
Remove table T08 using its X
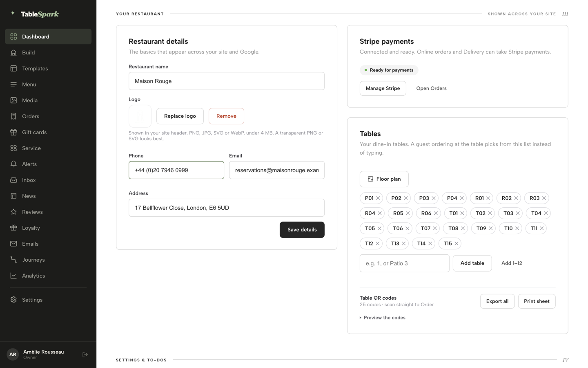click(x=463, y=229)
